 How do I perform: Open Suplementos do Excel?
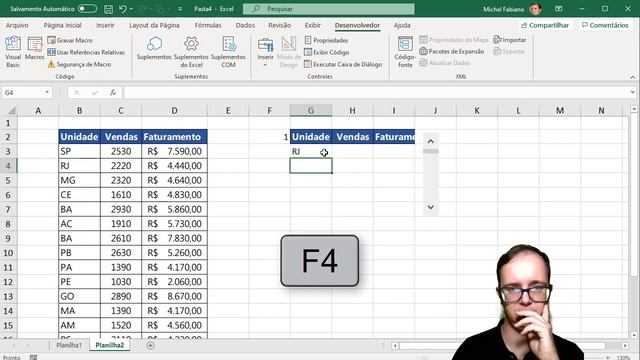191,52
